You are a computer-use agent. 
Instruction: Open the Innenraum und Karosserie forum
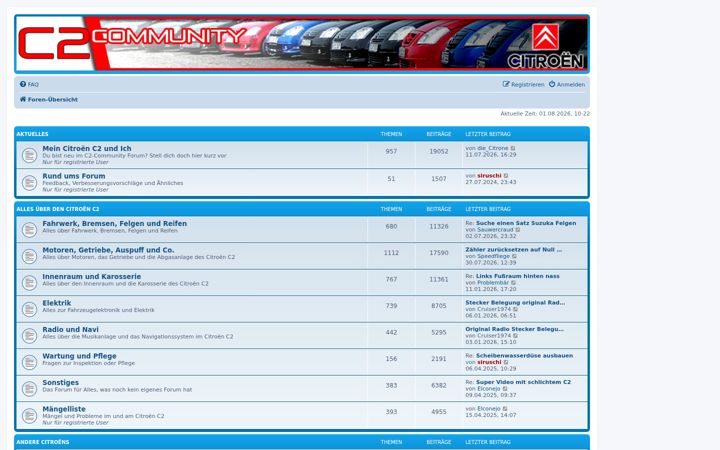coord(91,276)
